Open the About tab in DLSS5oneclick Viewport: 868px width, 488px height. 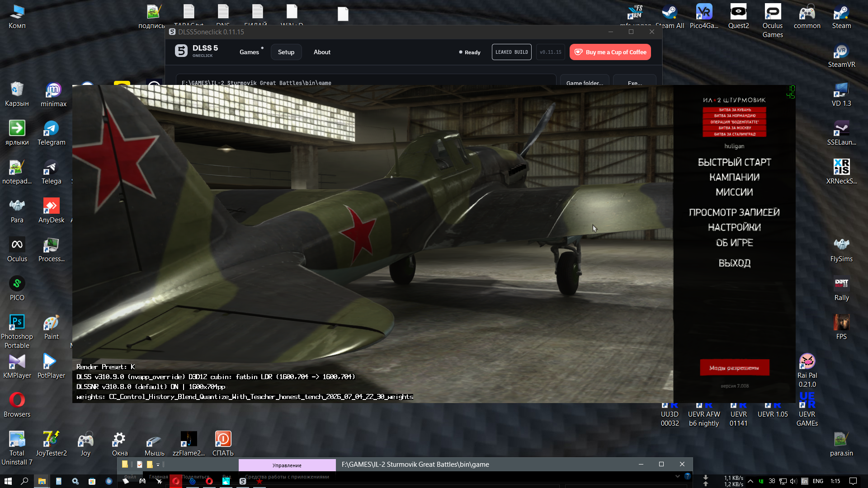pyautogui.click(x=322, y=52)
